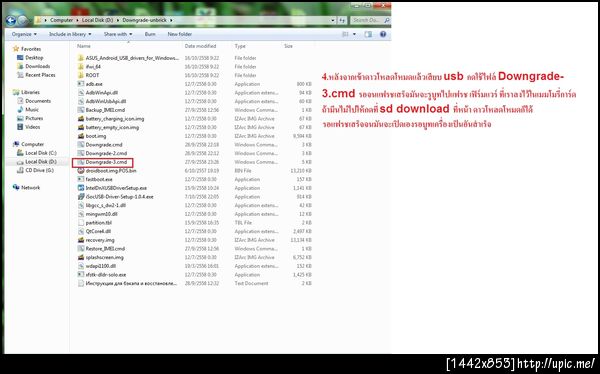Image resolution: width=600 pixels, height=374 pixels.
Task: Select the Downgrade-3.cmd file icon
Action: [x=81, y=162]
